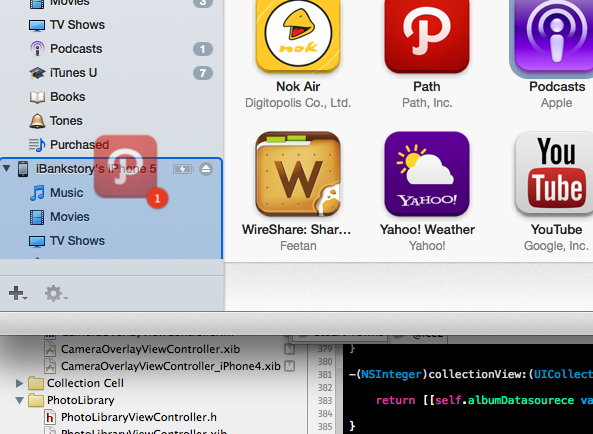Open the gear actions menu

(x=56, y=293)
